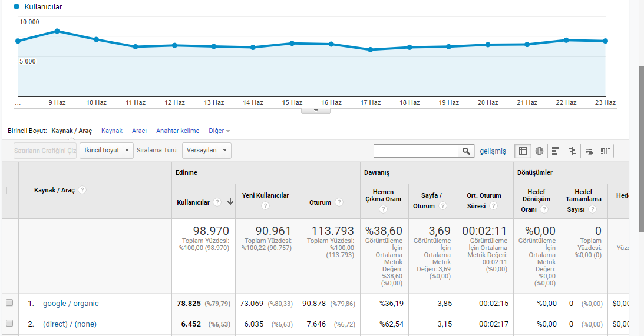This screenshot has height=336, width=644.
Task: Switch to data table view icon
Action: point(523,151)
